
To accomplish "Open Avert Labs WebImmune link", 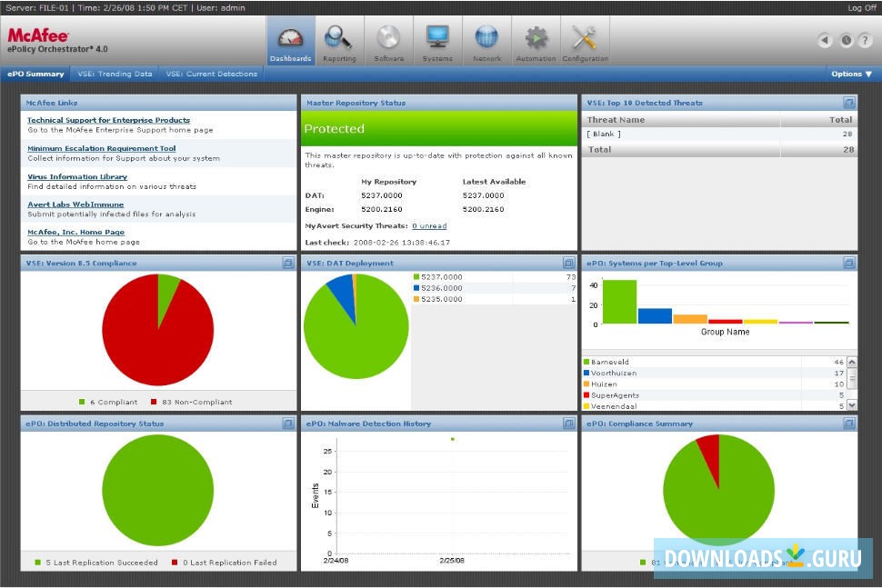I will pyautogui.click(x=75, y=204).
